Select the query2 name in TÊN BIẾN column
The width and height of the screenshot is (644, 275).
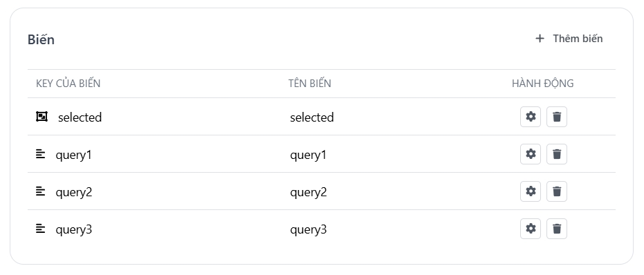coord(309,193)
